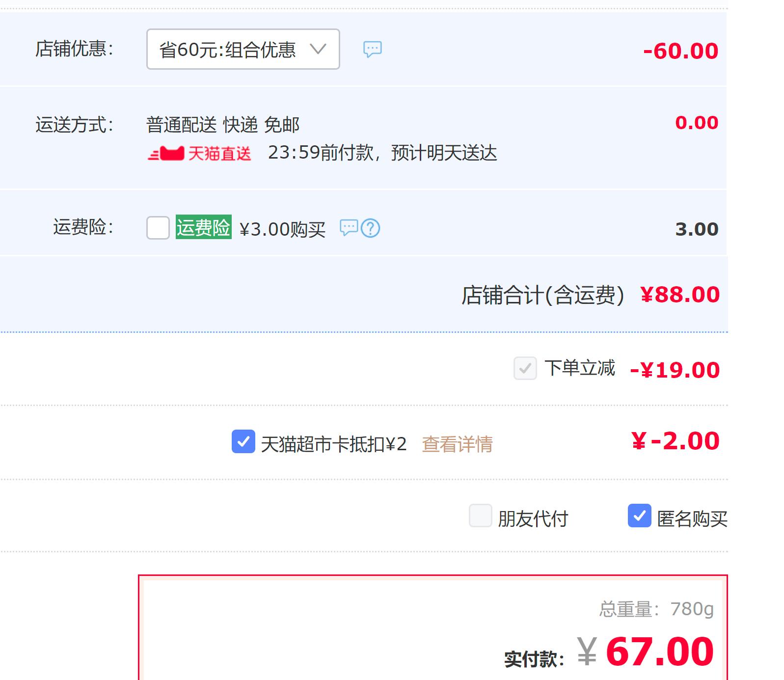Click the 店铺合计 ¥88.00 subtotal amount
The height and width of the screenshot is (680, 784).
679,295
